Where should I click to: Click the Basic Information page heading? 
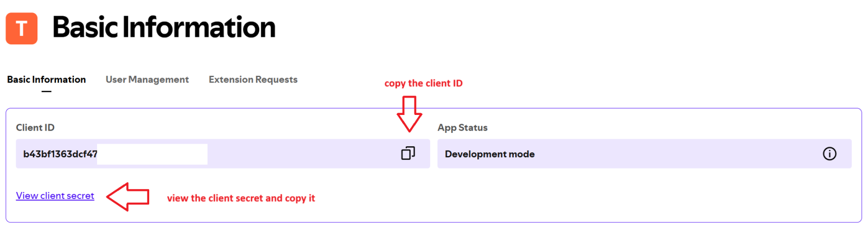pos(164,27)
